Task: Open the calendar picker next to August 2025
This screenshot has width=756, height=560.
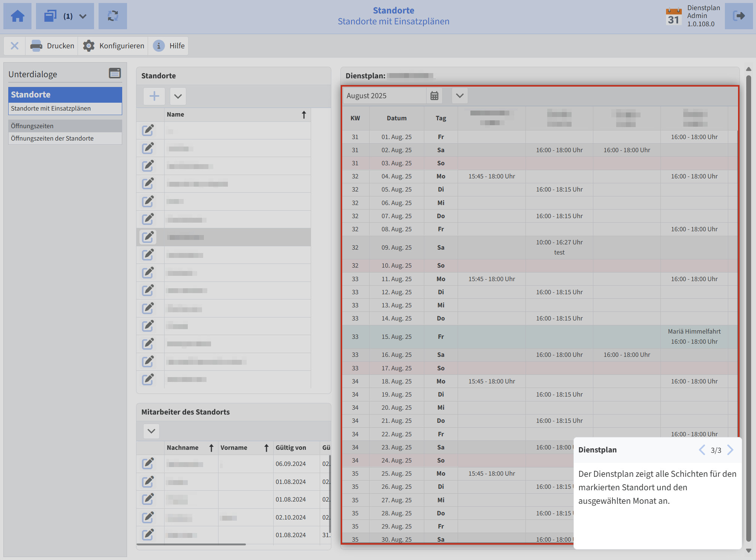Action: (x=434, y=96)
